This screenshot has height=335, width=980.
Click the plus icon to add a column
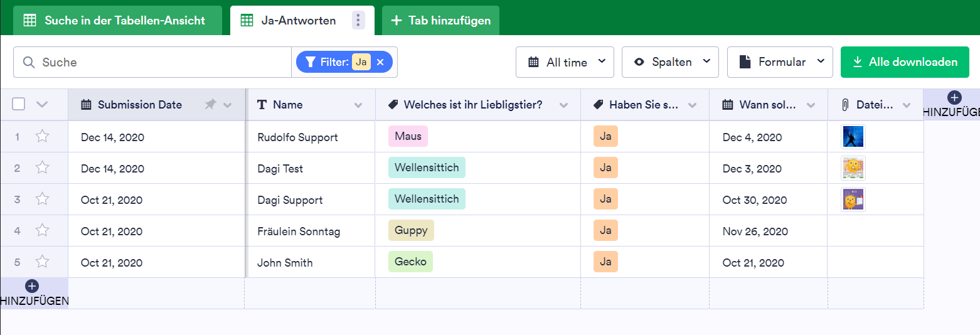tap(954, 97)
